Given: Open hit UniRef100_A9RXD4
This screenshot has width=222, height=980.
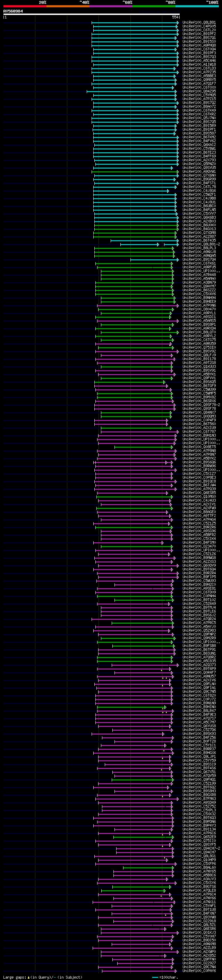Looking at the screenshot, I should pos(199,328).
